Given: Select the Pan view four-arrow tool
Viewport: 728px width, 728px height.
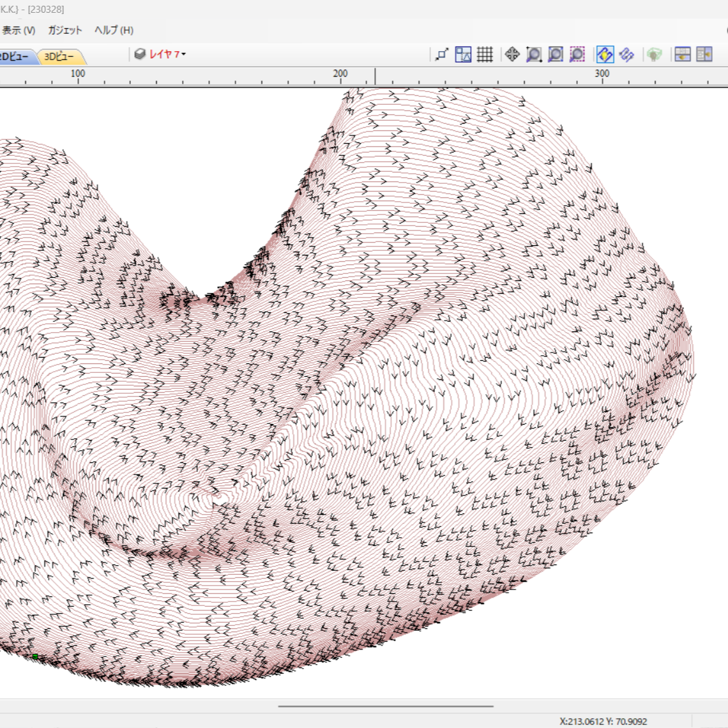Looking at the screenshot, I should click(512, 54).
